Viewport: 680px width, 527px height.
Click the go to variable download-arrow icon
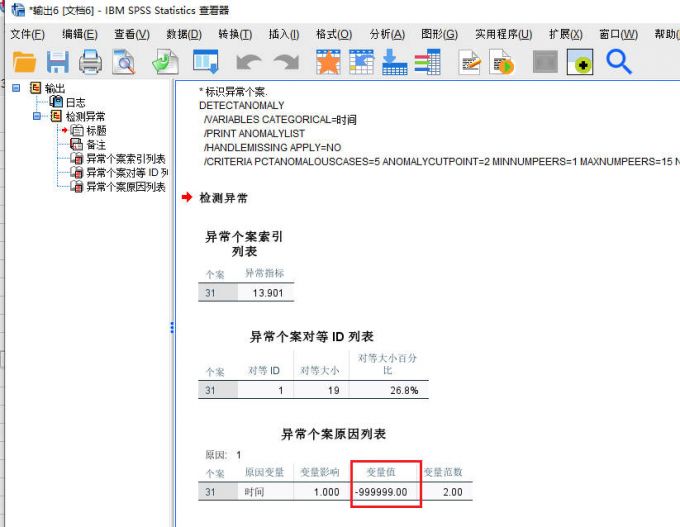[394, 62]
